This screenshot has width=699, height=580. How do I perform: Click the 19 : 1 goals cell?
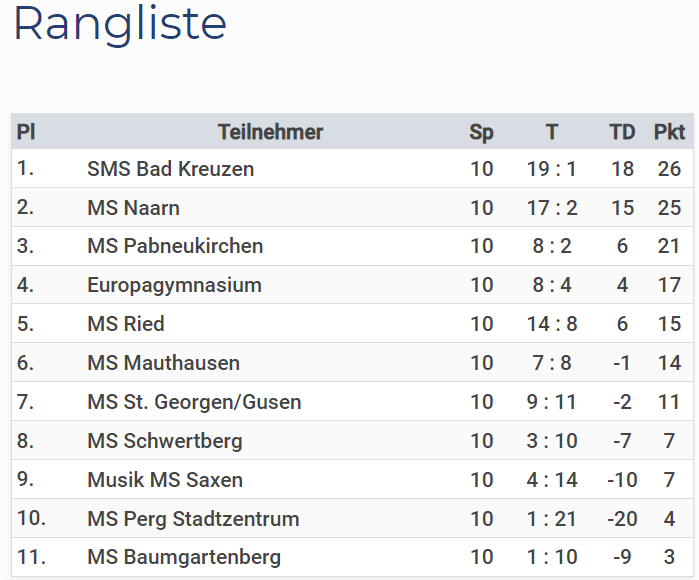(x=552, y=169)
